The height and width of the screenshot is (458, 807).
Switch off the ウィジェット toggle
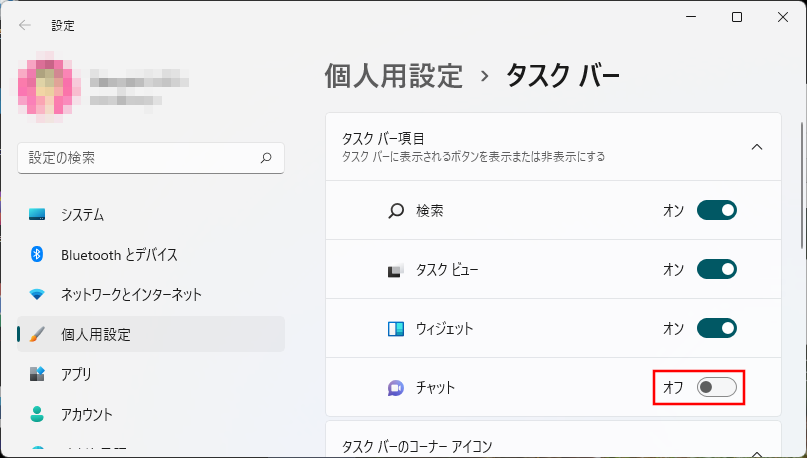tap(716, 329)
